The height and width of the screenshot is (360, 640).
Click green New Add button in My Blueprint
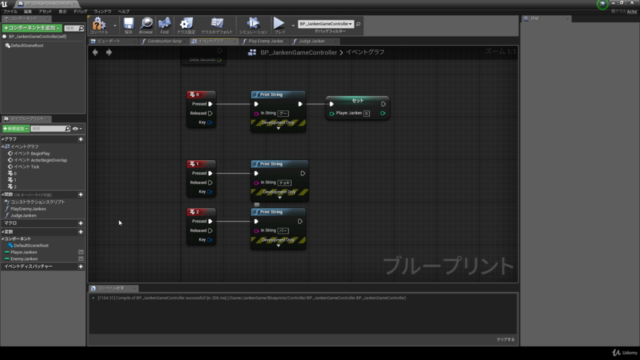tap(16, 129)
